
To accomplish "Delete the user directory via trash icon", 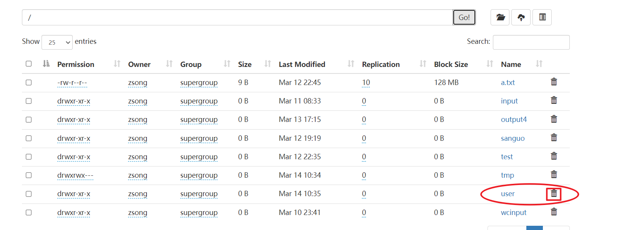I will (x=554, y=193).
